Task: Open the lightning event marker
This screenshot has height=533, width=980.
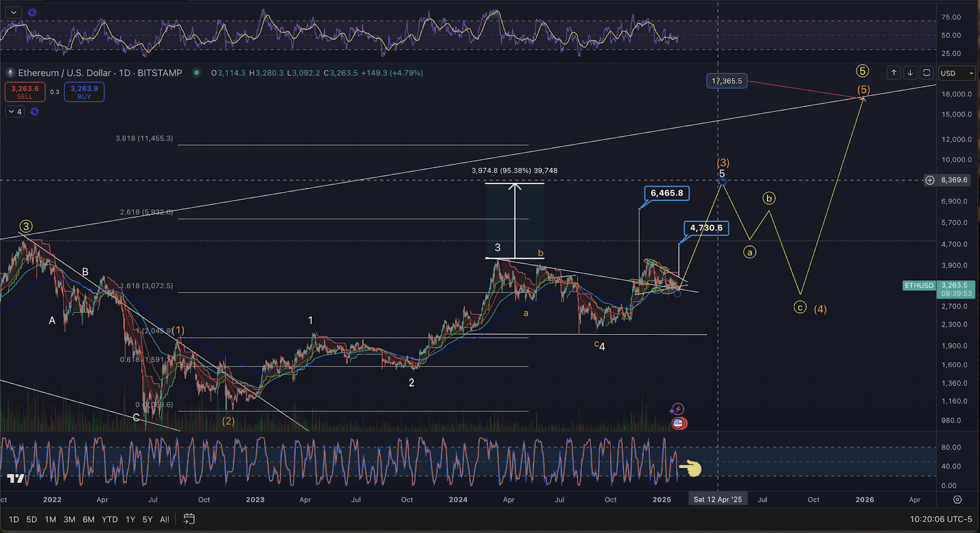Action: 677,409
